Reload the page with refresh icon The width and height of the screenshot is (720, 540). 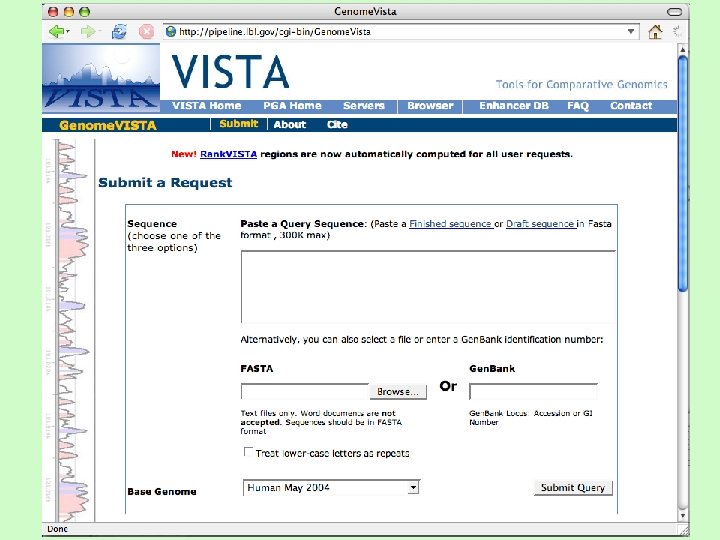[x=119, y=32]
